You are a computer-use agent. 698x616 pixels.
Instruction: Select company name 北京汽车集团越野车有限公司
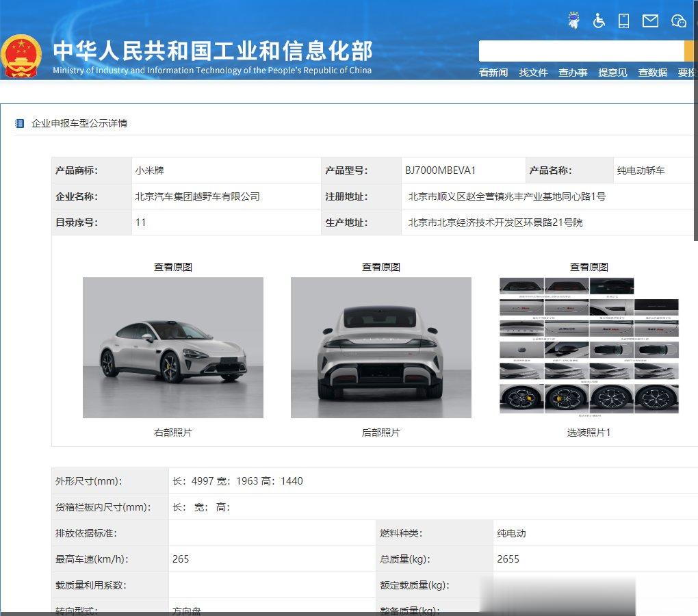(197, 196)
